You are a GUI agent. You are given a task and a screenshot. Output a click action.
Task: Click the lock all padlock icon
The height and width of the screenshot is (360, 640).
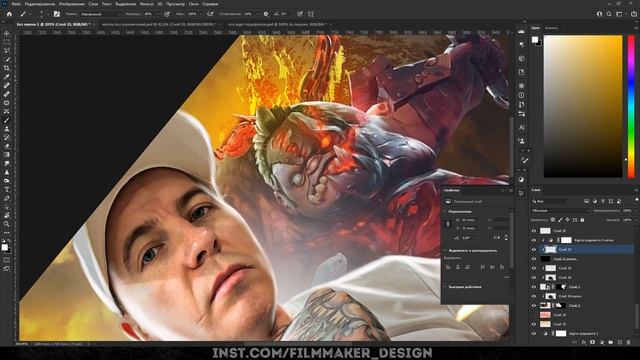582,220
